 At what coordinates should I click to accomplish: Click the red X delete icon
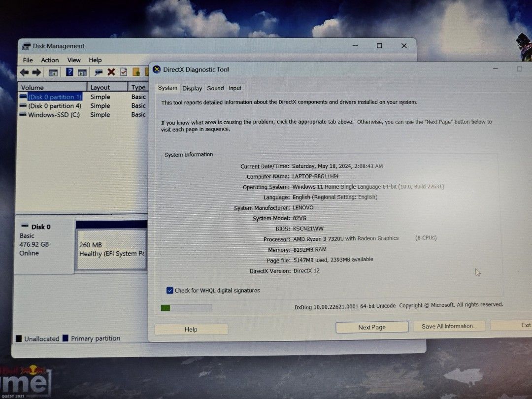pyautogui.click(x=111, y=72)
